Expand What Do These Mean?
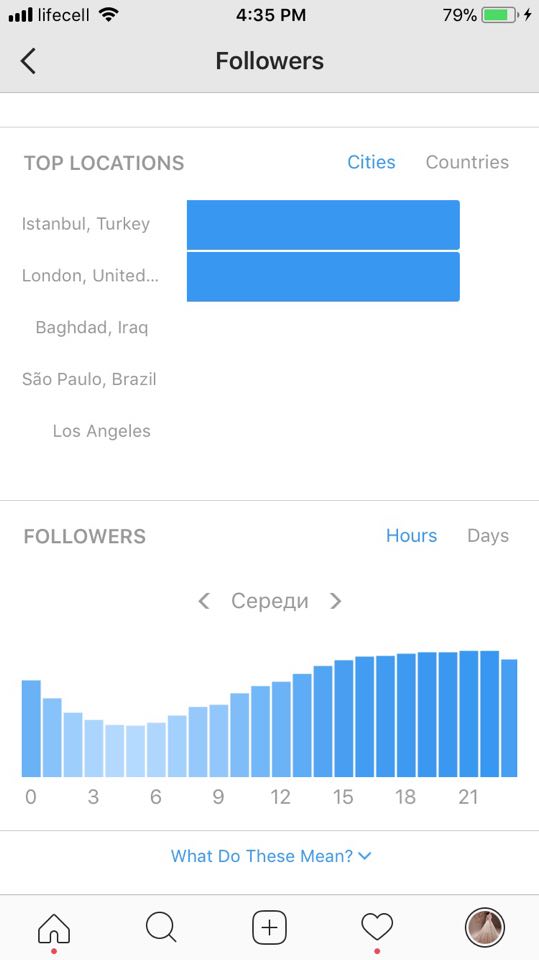This screenshot has width=539, height=960. tap(271, 856)
